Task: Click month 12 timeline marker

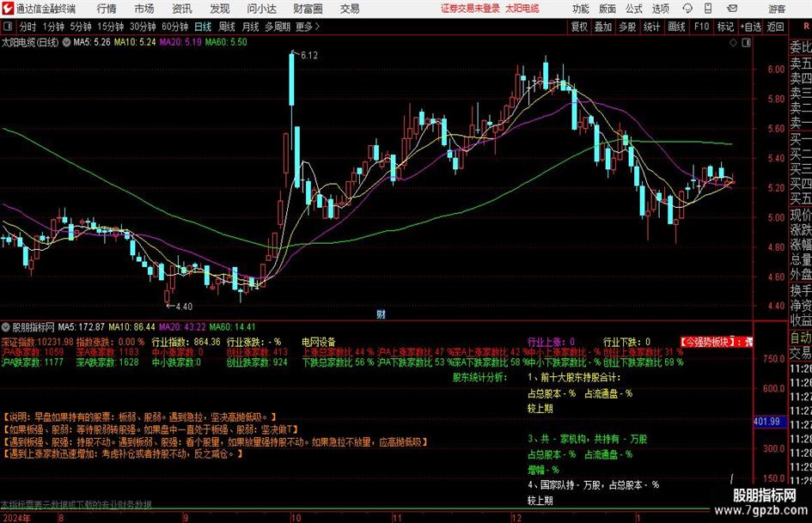Action: [x=516, y=518]
